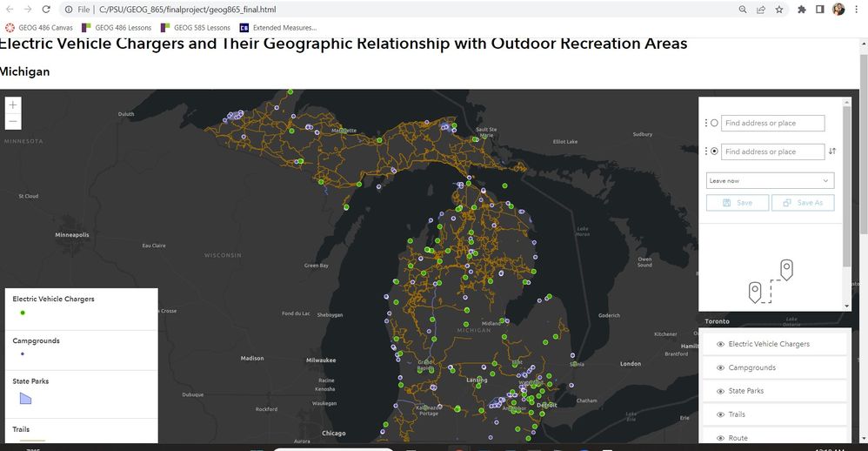Click the Madison map label
The image size is (868, 451).
coord(252,359)
